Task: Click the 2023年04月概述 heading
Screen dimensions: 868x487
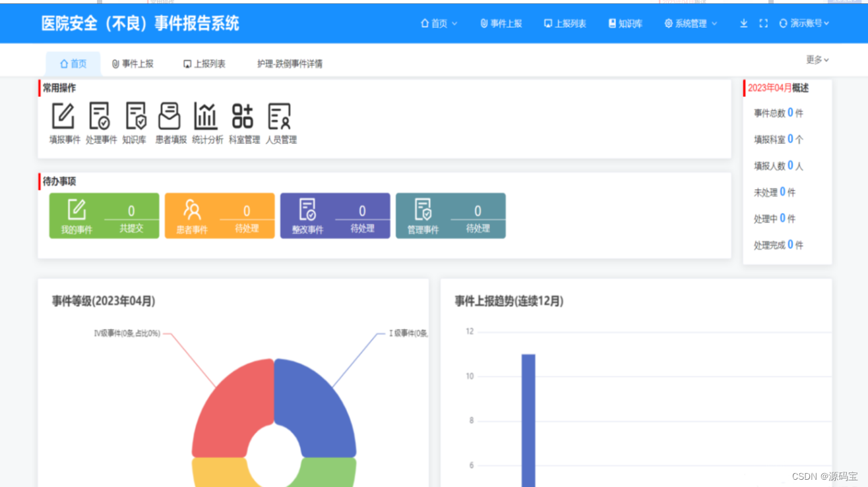Action: click(x=778, y=88)
